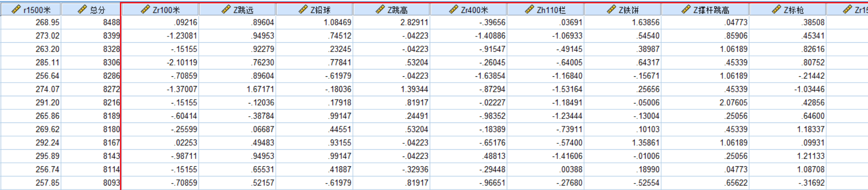Click 总分 cell 8167
The image size is (868, 190).
[91, 143]
